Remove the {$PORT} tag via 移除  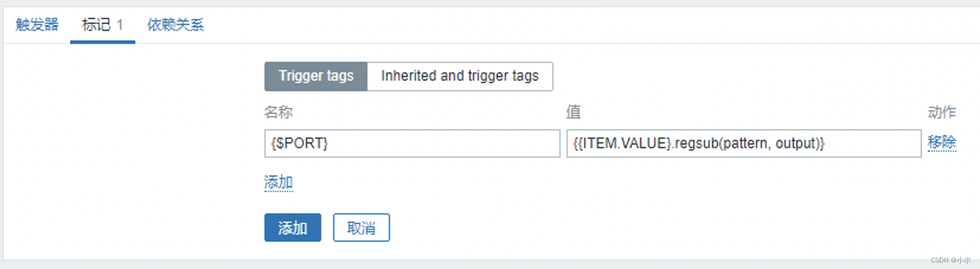click(941, 143)
